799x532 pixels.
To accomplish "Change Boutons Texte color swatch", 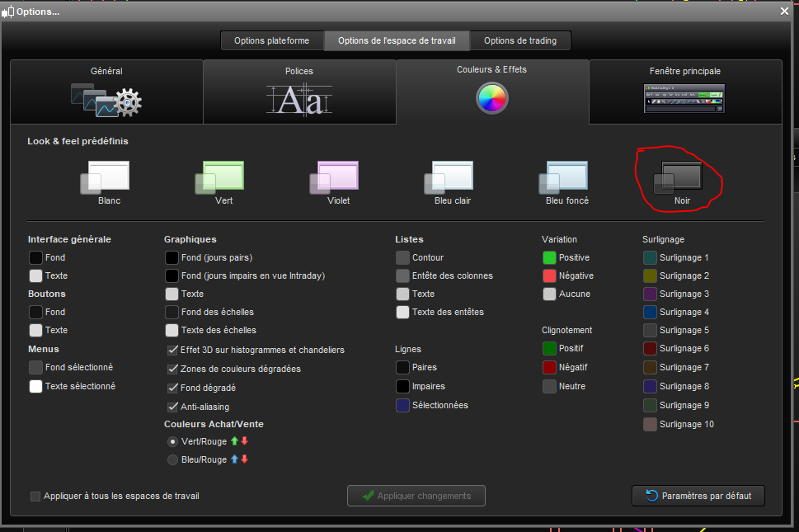I will tap(35, 330).
